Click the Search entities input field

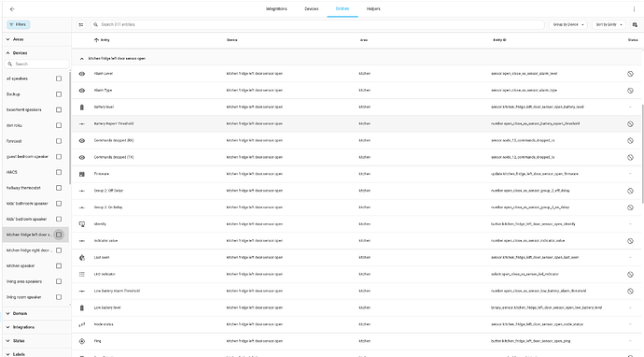[x=317, y=24]
